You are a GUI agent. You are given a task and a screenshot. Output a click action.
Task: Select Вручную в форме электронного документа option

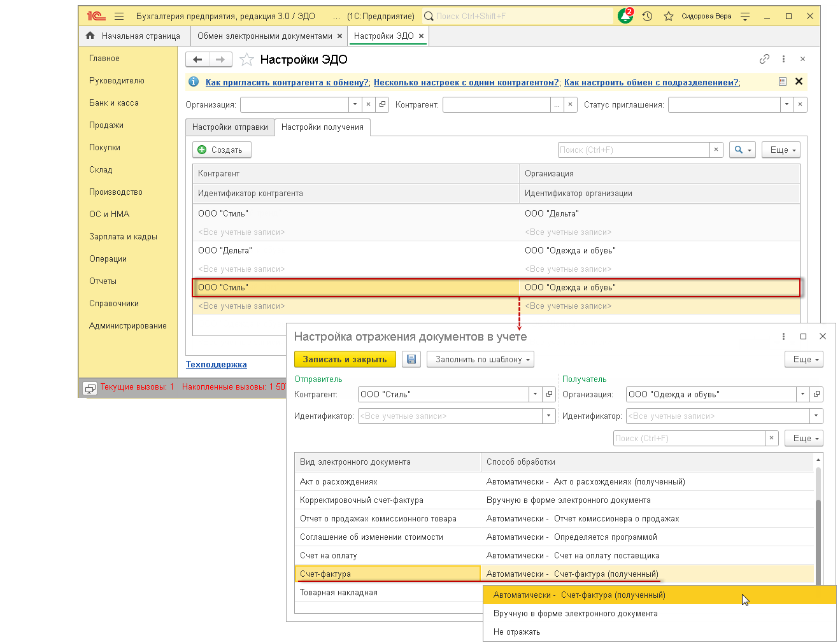(x=659, y=613)
